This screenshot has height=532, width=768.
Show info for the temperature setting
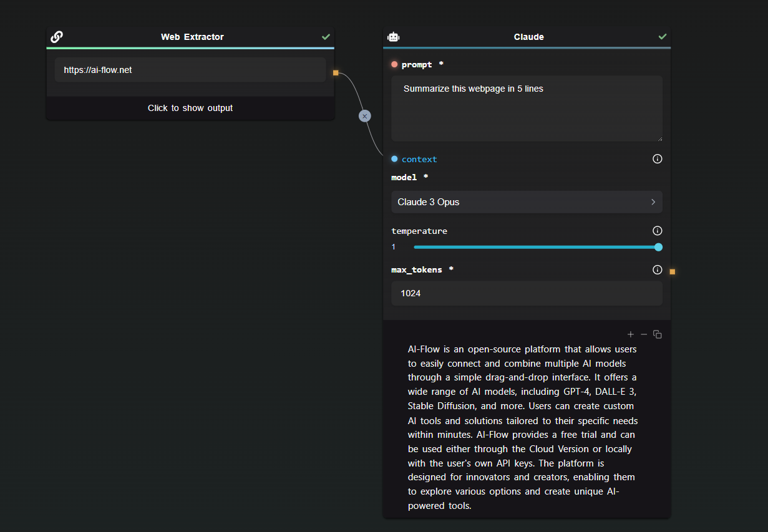657,231
